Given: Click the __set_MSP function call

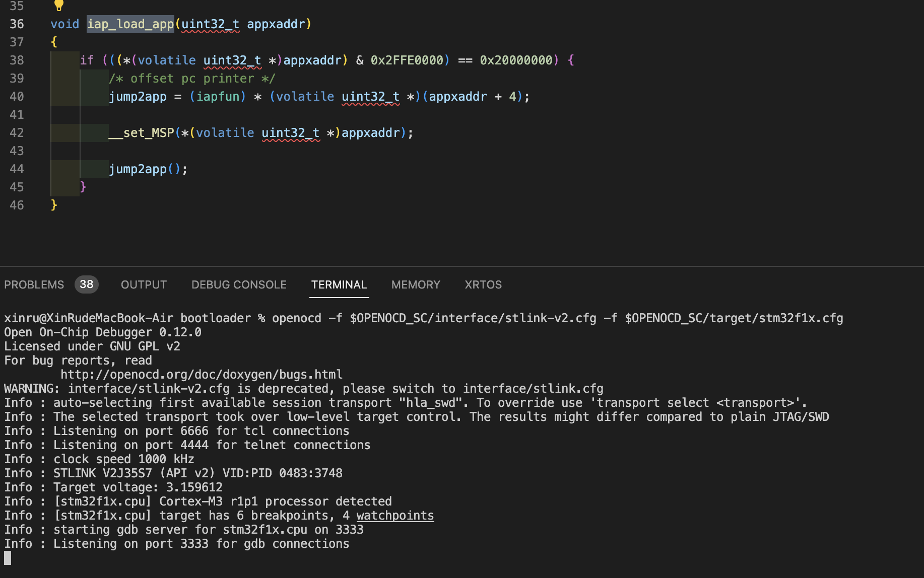Looking at the screenshot, I should pyautogui.click(x=141, y=133).
